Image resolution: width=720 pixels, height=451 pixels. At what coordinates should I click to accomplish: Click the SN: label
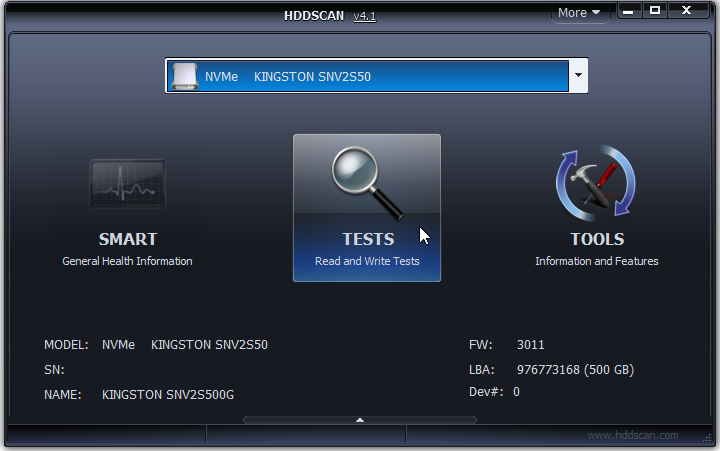coord(54,370)
